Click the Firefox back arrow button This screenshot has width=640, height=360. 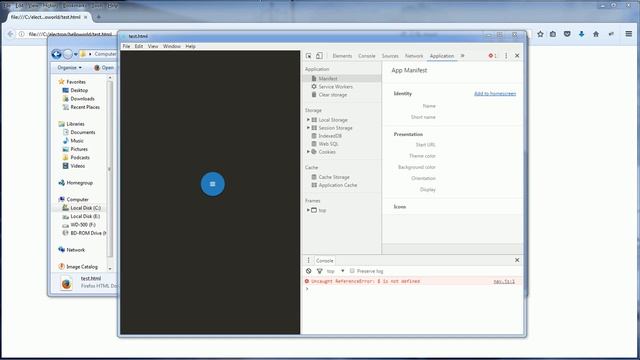click(11, 34)
